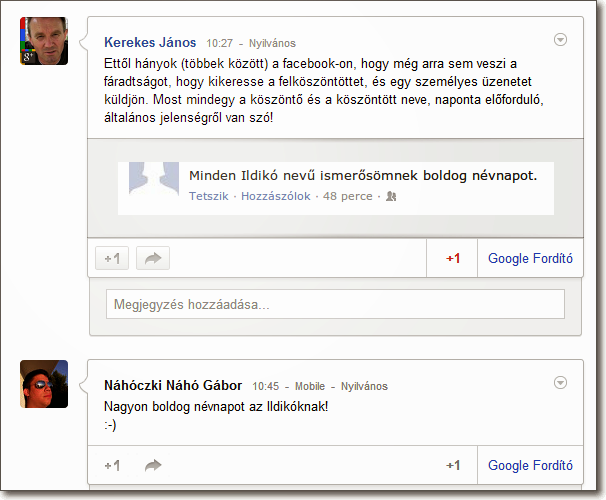Click the friends audience icon next to 48 perce
This screenshot has height=500, width=606.
coord(391,197)
